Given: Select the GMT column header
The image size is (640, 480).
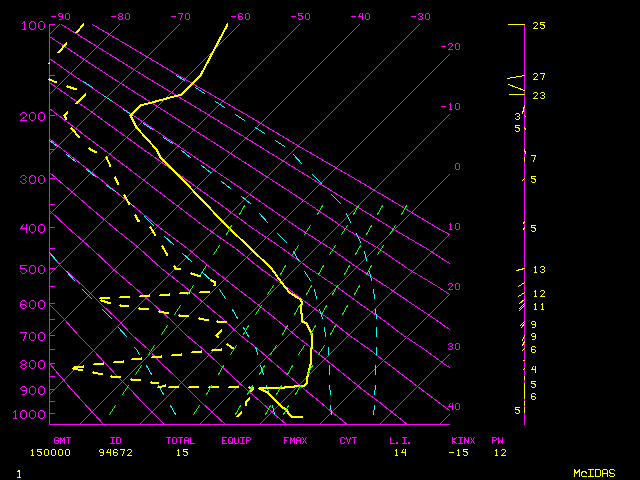Looking at the screenshot, I should click(62, 440).
